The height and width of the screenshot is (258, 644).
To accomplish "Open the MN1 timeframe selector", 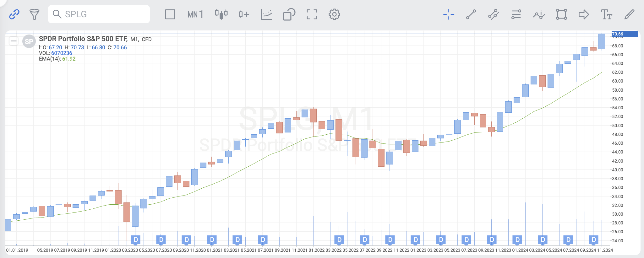I will 195,14.
